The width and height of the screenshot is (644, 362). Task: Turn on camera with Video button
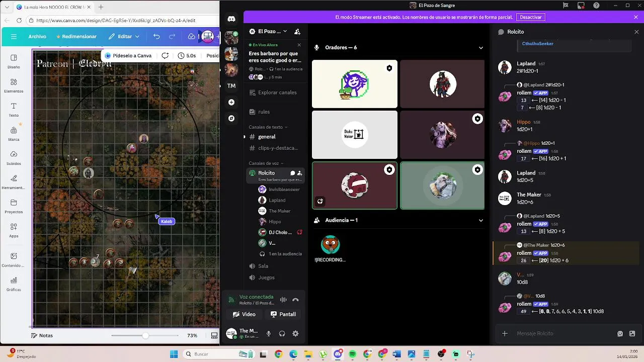[x=244, y=314]
